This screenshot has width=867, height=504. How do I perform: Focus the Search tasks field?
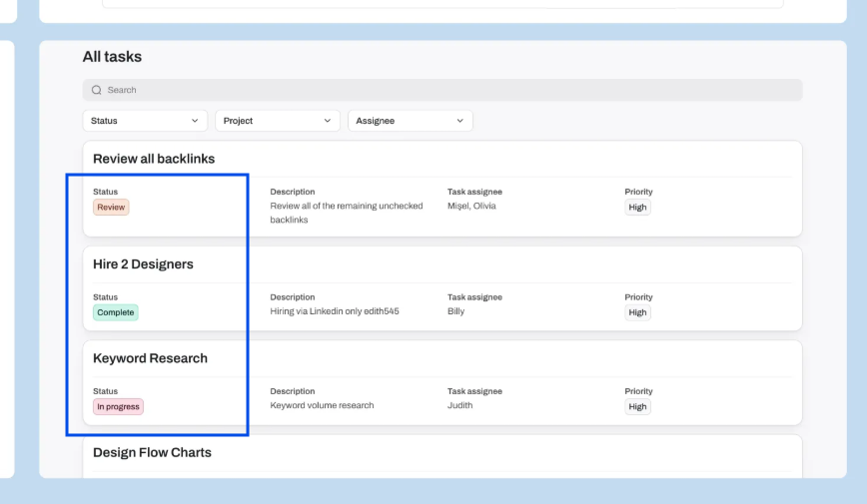click(442, 90)
